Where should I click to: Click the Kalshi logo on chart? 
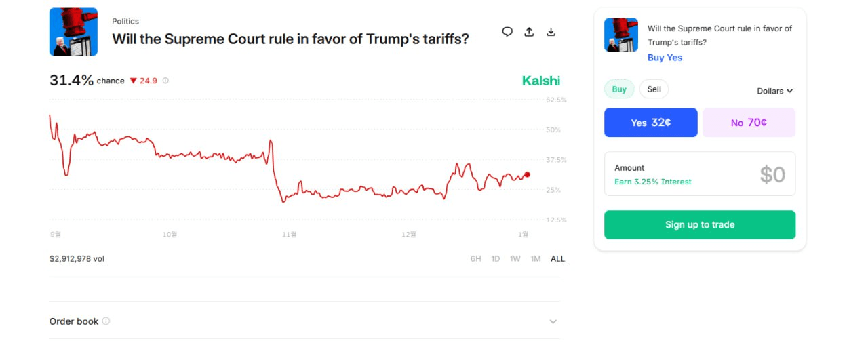[x=540, y=81]
